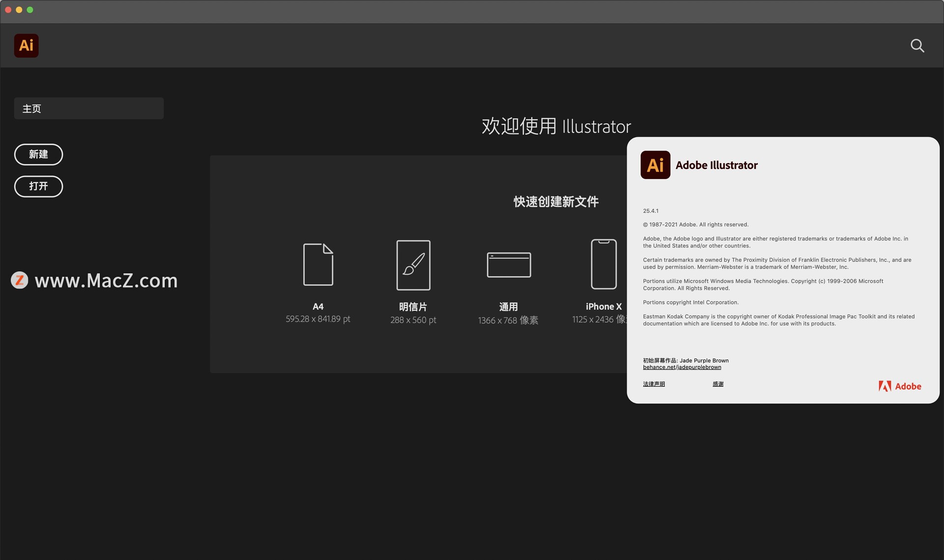The height and width of the screenshot is (560, 944).
Task: Click the 1987-2021 Adobe copyright line
Action: (696, 225)
